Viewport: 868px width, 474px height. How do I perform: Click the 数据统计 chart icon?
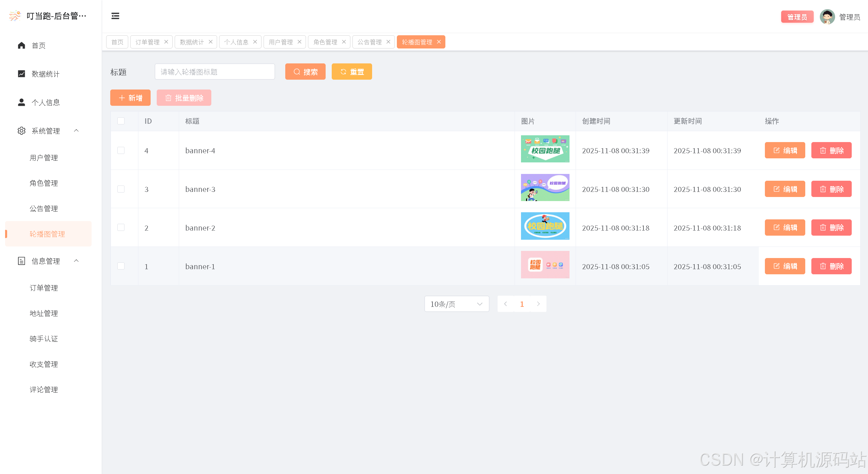(x=21, y=74)
